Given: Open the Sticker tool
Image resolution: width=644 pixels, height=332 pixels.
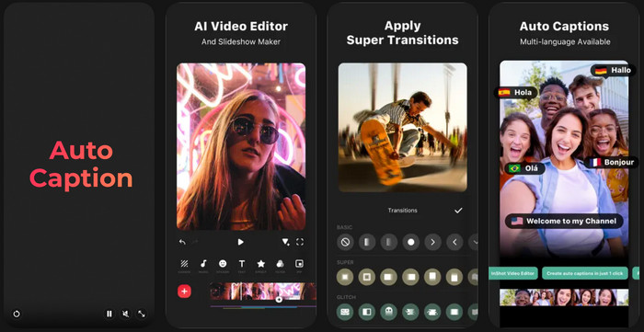Looking at the screenshot, I should click(x=223, y=266).
